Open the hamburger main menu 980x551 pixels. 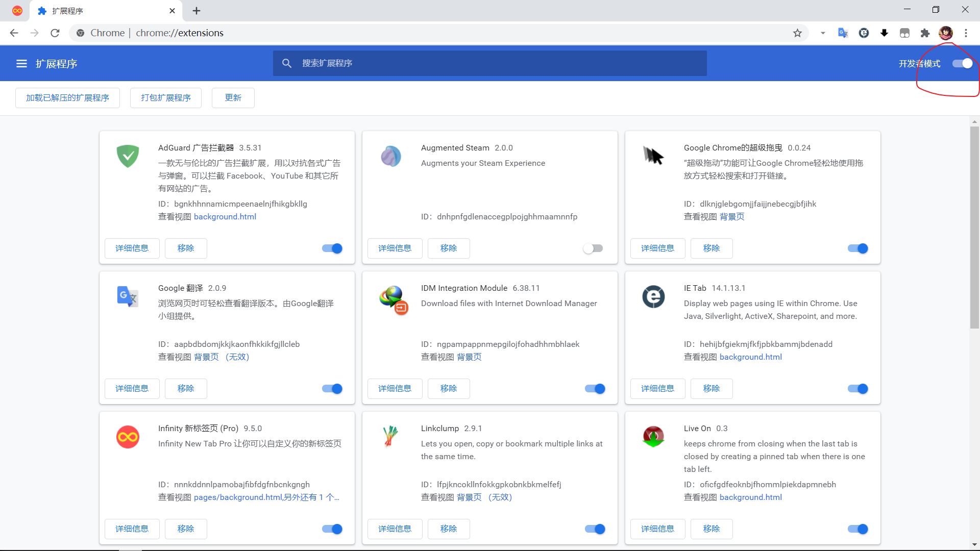(x=21, y=64)
